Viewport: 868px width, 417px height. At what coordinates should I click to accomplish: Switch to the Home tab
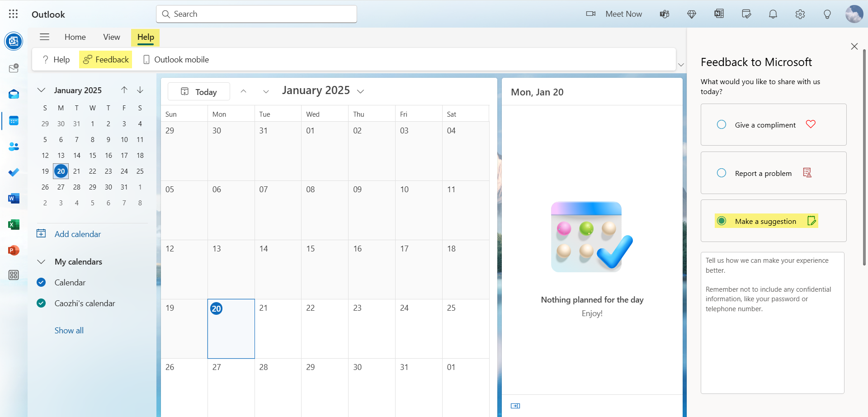click(75, 37)
